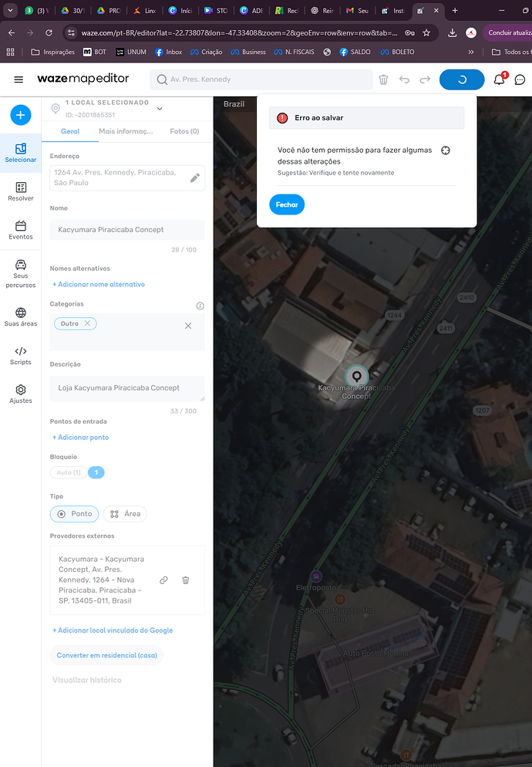The height and width of the screenshot is (767, 532).
Task: Open the chat bubble icon
Action: 520,79
